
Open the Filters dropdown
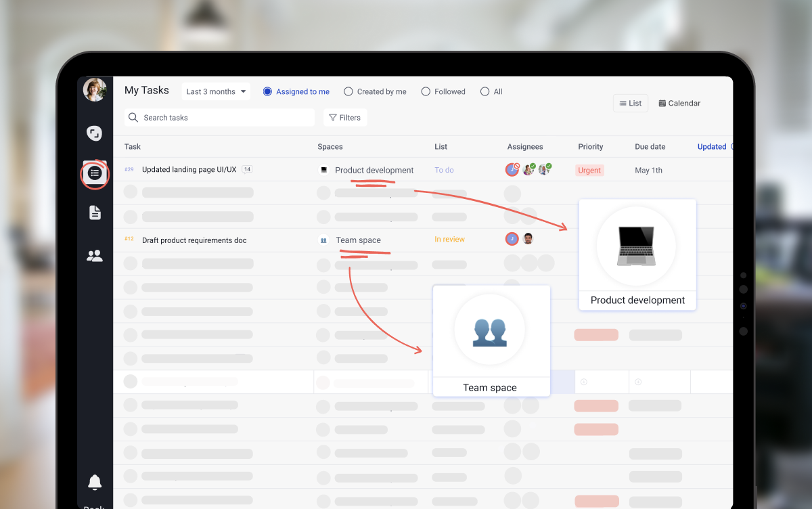(x=345, y=118)
